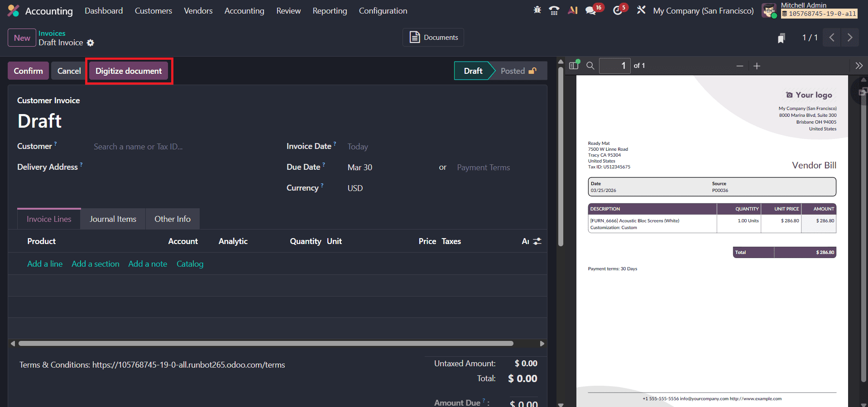Toggle the PDF viewer sidebar icon
Viewport: 868px width, 407px height.
click(x=574, y=65)
